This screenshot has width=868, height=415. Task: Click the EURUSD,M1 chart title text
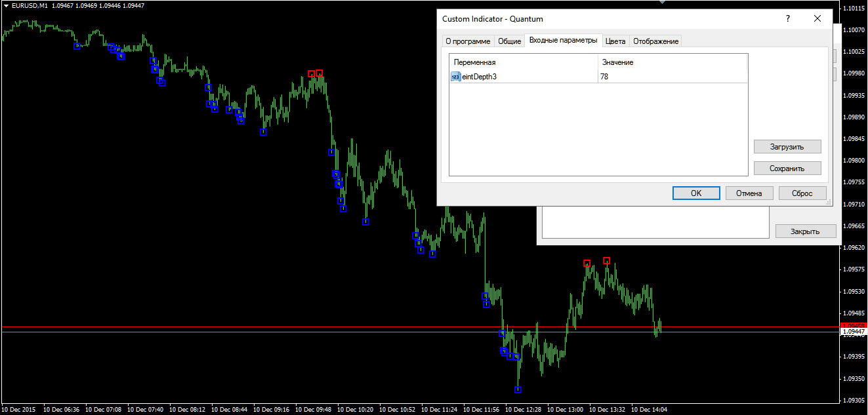30,5
